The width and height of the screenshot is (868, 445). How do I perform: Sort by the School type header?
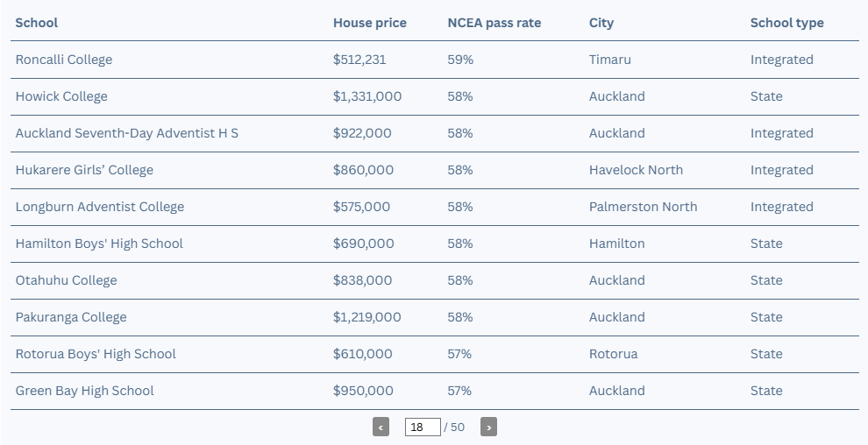(x=787, y=23)
